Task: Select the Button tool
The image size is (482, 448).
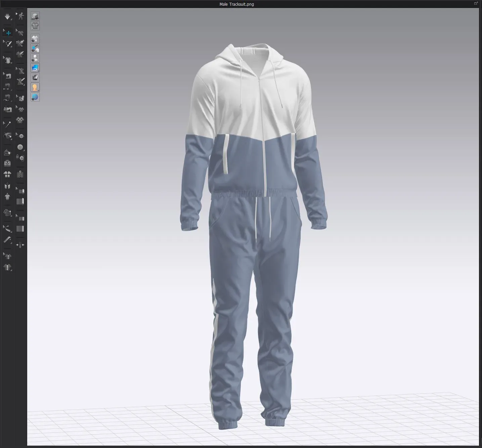Action: [20, 147]
